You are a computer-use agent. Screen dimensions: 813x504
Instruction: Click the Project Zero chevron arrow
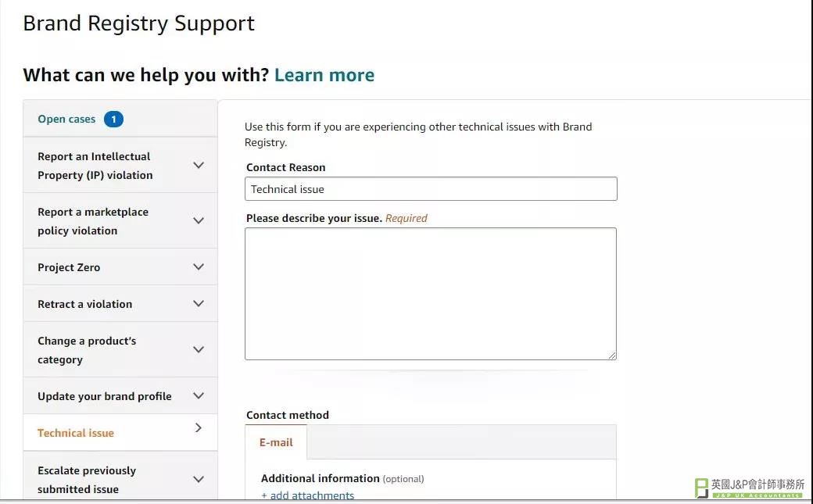[199, 267]
